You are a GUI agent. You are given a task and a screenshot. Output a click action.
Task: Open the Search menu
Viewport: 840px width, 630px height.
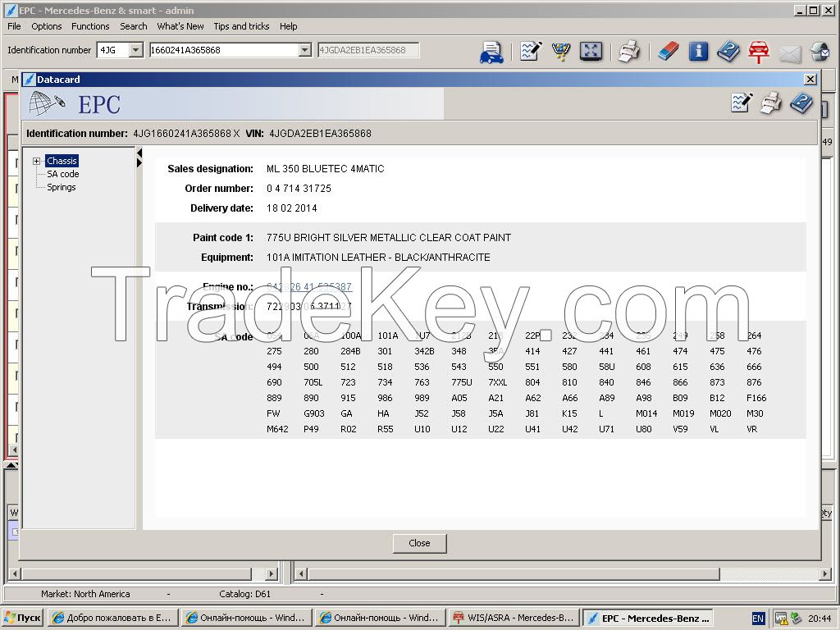[134, 26]
